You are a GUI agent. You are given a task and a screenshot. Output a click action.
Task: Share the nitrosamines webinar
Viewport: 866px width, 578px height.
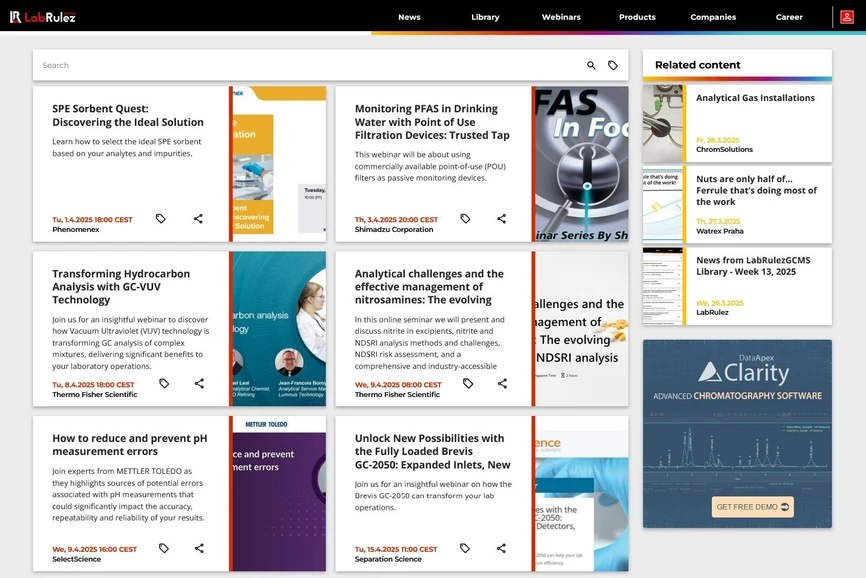503,383
